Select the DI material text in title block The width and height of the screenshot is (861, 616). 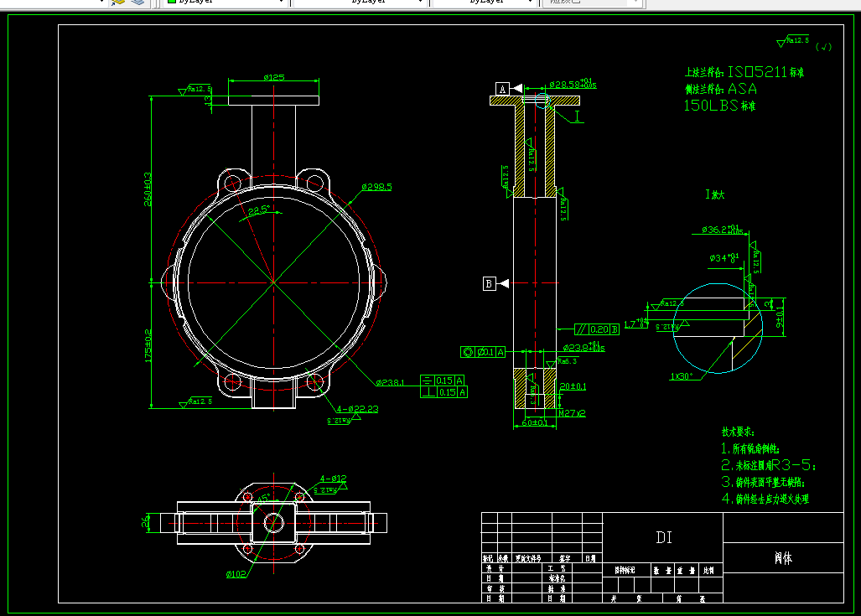click(x=664, y=537)
